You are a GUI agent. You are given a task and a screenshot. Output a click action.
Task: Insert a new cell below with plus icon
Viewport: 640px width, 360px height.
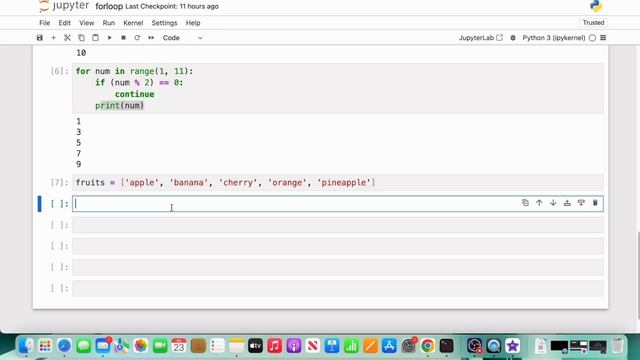coord(53,38)
